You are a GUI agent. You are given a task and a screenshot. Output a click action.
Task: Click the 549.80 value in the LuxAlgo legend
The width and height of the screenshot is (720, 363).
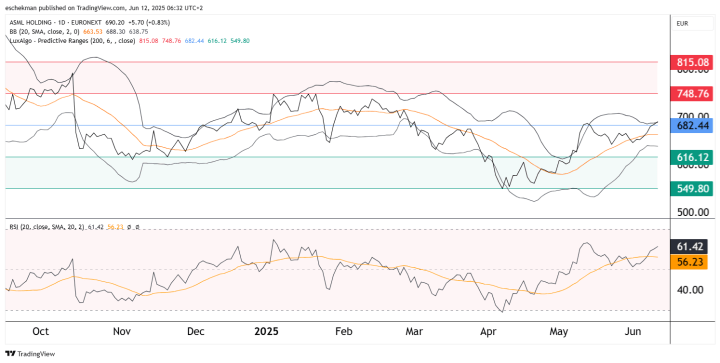pos(241,40)
